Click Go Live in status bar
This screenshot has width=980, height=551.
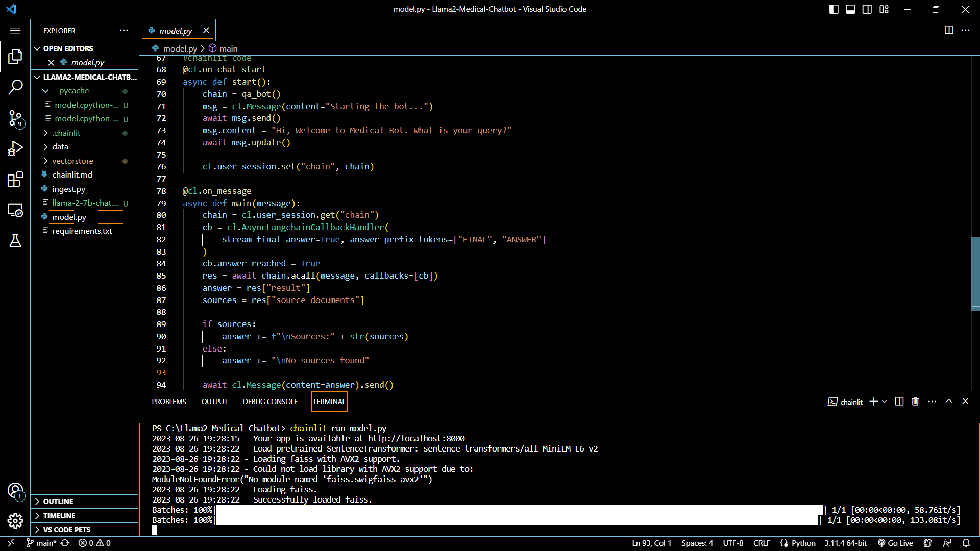[x=895, y=543]
